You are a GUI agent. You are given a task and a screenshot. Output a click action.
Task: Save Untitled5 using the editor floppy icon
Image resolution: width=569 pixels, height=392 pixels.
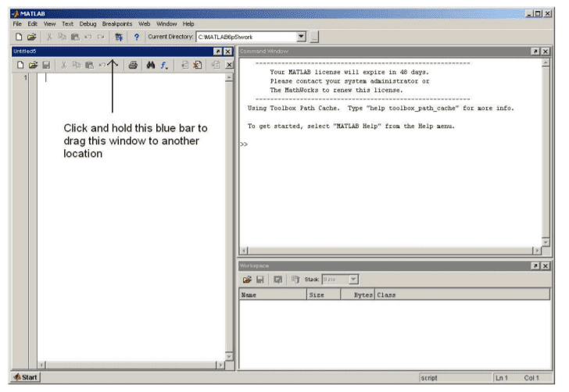[x=46, y=65]
